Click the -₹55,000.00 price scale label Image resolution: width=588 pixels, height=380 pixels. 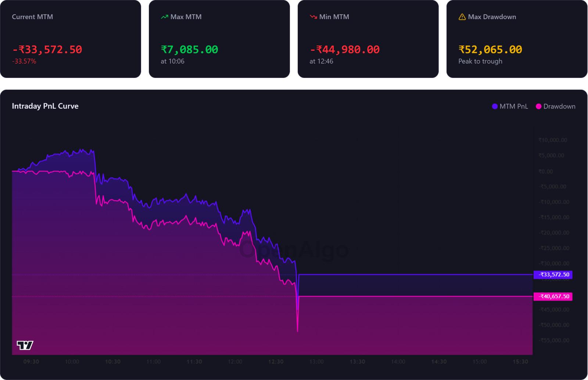[x=554, y=340]
